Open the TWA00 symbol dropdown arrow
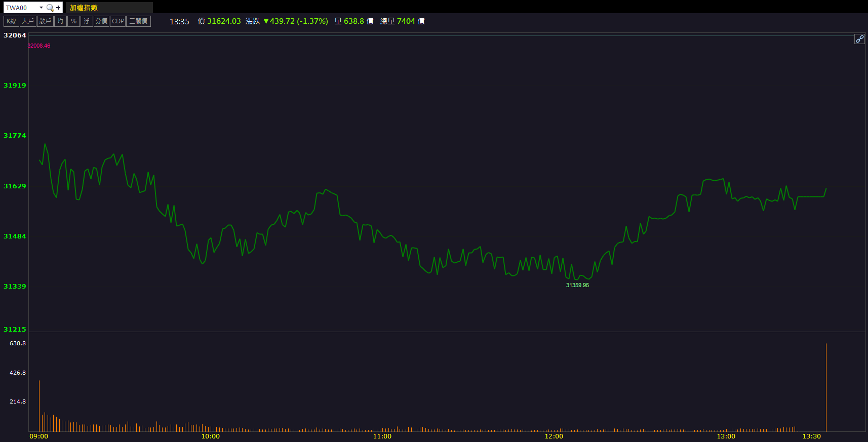Image resolution: width=868 pixels, height=442 pixels. pyautogui.click(x=41, y=8)
